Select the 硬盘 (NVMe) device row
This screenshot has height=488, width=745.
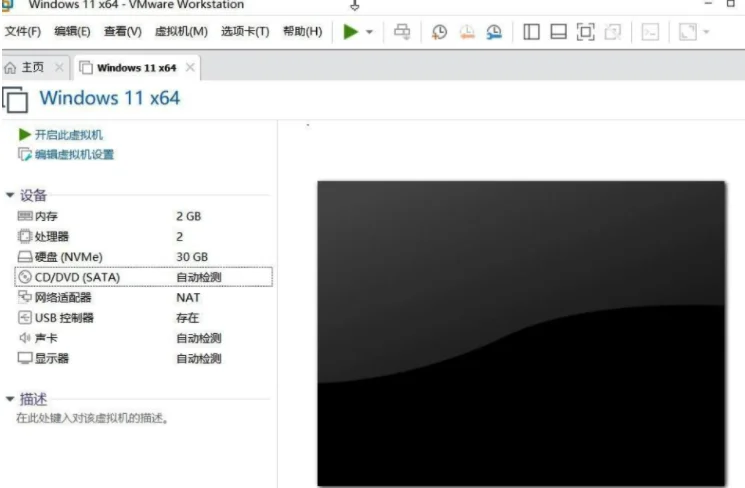(143, 257)
